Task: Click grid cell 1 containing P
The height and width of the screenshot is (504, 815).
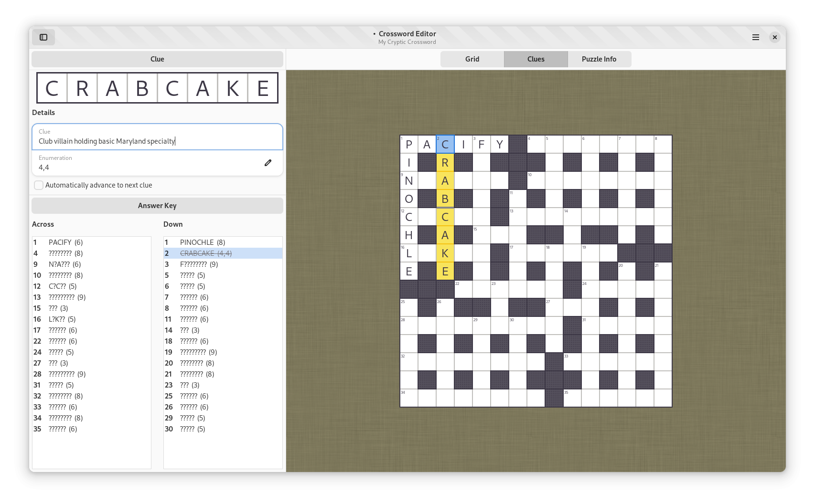Action: coord(409,145)
